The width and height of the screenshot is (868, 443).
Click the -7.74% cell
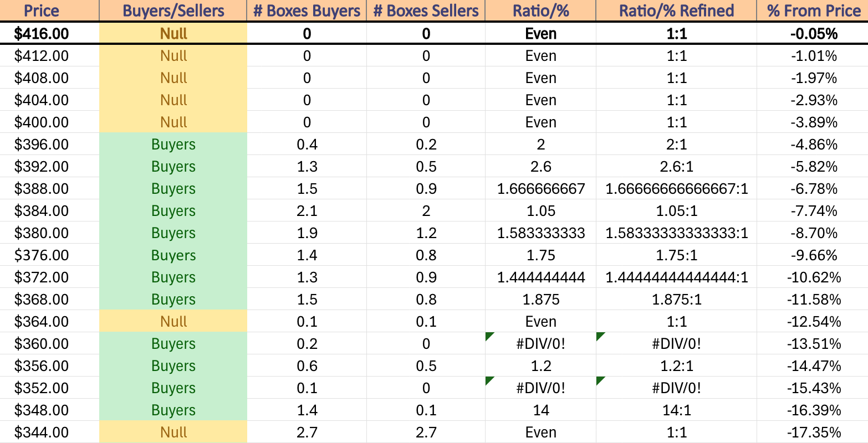tap(813, 210)
